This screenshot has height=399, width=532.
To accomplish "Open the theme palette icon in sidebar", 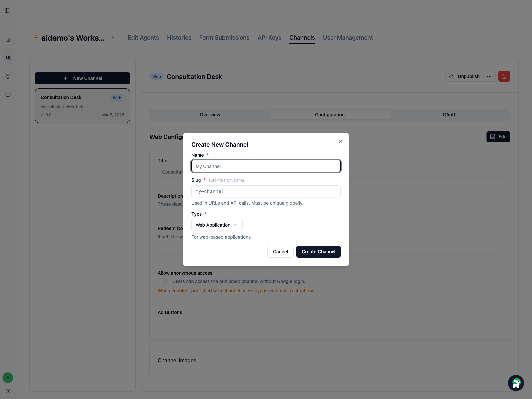I will pos(8,76).
